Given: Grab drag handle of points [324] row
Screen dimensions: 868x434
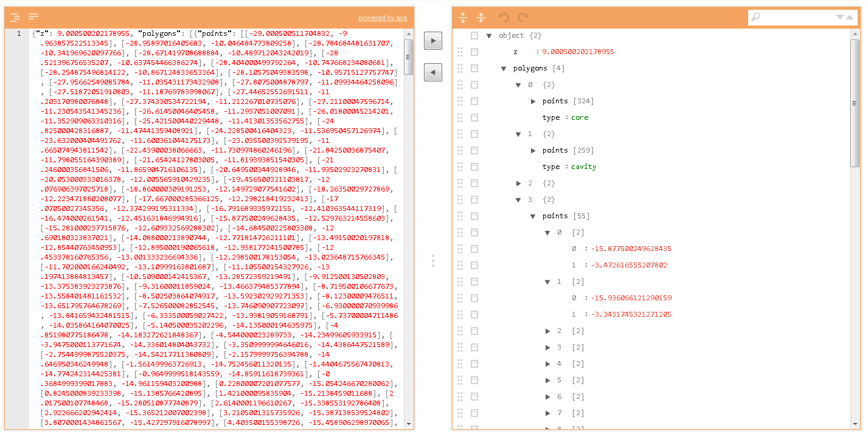Looking at the screenshot, I should 460,101.
